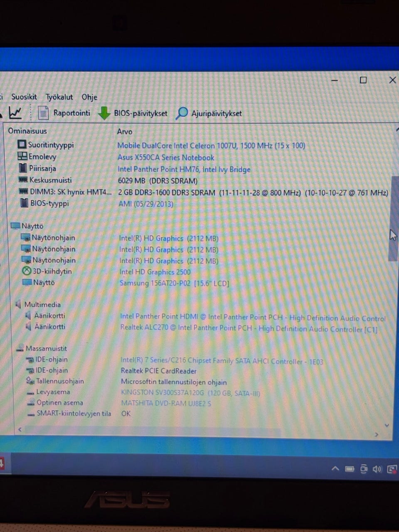Select the Levyasema drive icon
This screenshot has width=399, height=532.
[30, 392]
